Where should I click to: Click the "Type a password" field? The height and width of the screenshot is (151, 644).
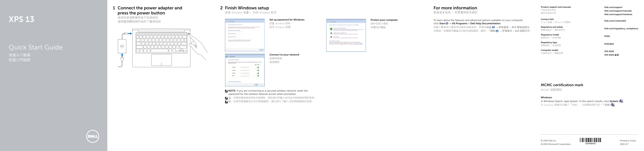point(236,32)
